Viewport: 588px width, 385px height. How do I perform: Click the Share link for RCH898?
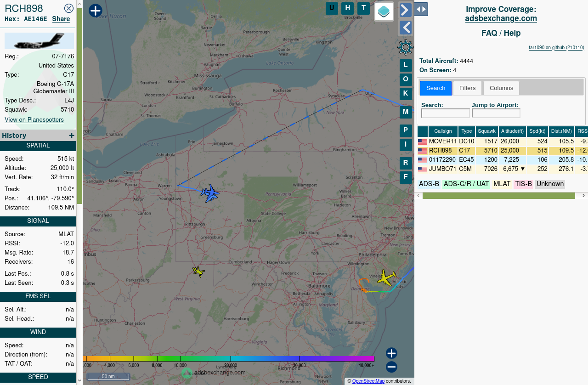click(61, 19)
